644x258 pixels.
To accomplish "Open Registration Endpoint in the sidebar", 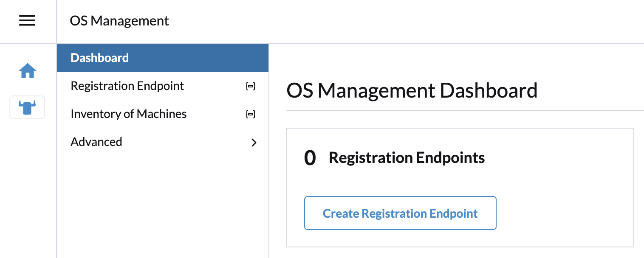I will 127,86.
